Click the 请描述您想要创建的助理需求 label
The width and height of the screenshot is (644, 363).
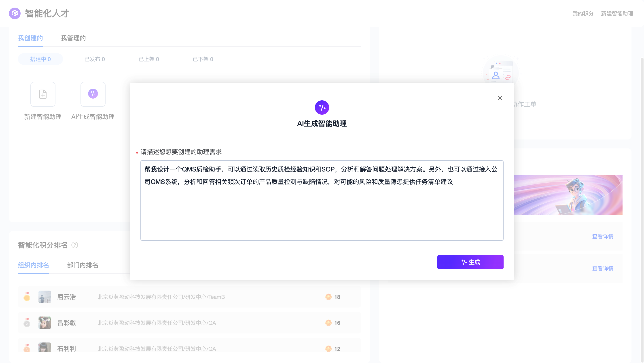[x=181, y=152]
